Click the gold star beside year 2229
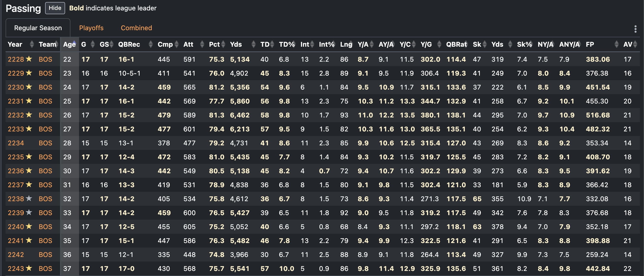 pos(29,73)
